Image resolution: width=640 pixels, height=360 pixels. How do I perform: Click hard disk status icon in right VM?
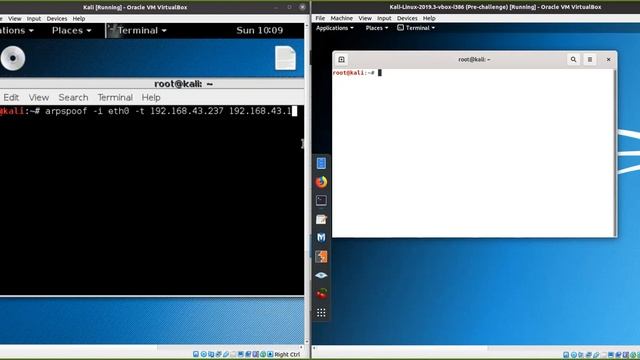click(x=566, y=355)
